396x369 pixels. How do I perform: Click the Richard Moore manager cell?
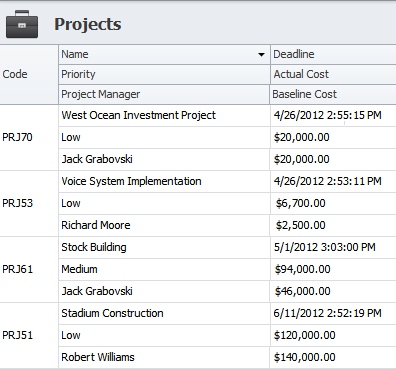tap(164, 225)
